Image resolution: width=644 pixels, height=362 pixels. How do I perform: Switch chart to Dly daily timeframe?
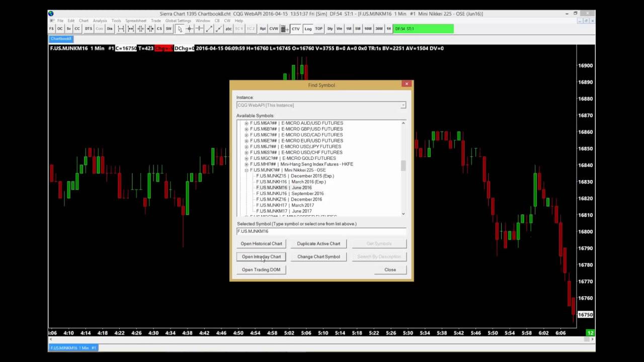click(x=330, y=29)
